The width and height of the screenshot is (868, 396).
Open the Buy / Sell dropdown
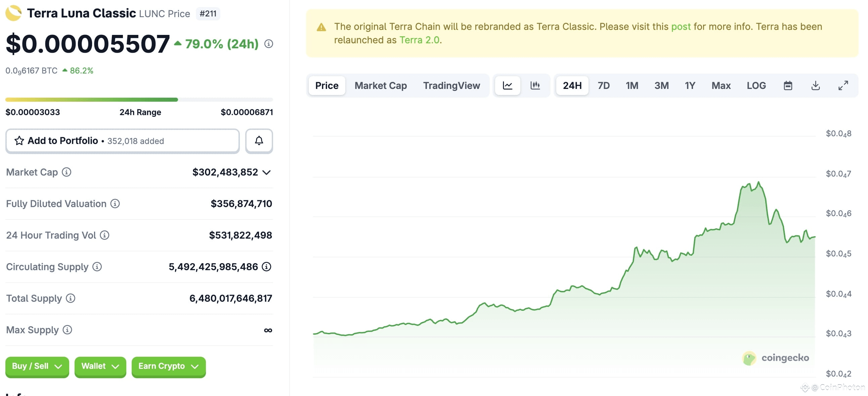click(37, 366)
